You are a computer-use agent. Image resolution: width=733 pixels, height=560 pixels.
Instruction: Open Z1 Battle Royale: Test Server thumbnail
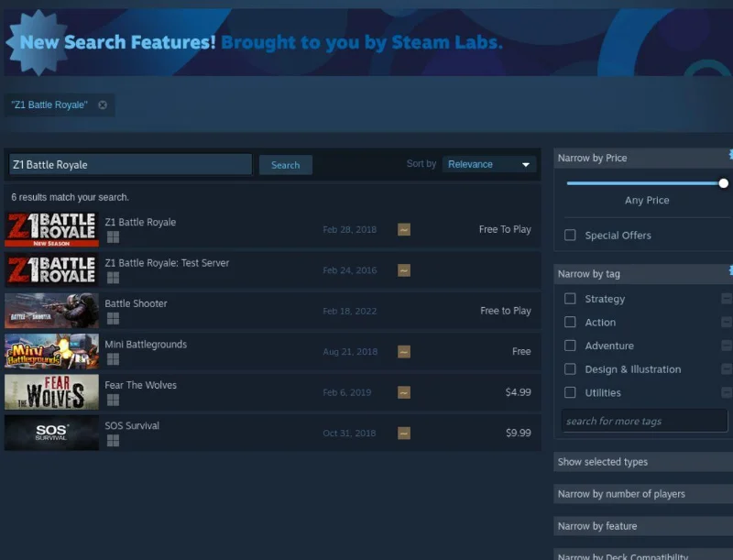coord(51,269)
